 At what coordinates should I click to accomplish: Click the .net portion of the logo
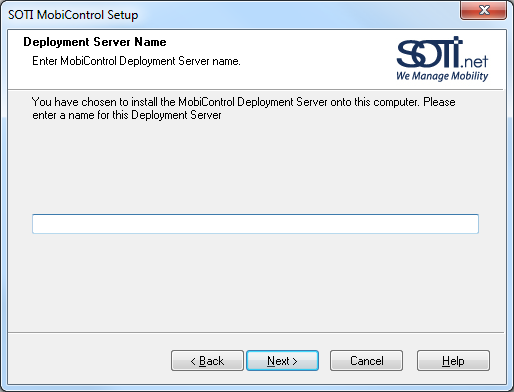[x=475, y=61]
